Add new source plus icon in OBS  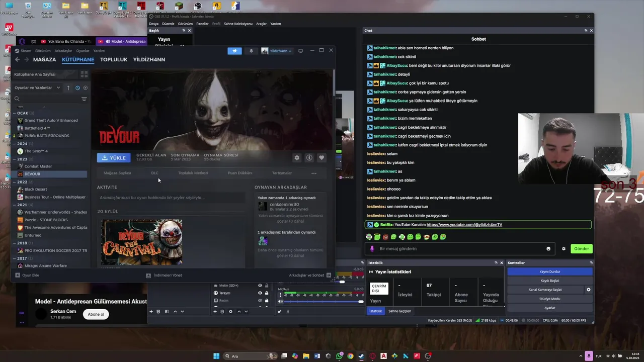coord(215,311)
